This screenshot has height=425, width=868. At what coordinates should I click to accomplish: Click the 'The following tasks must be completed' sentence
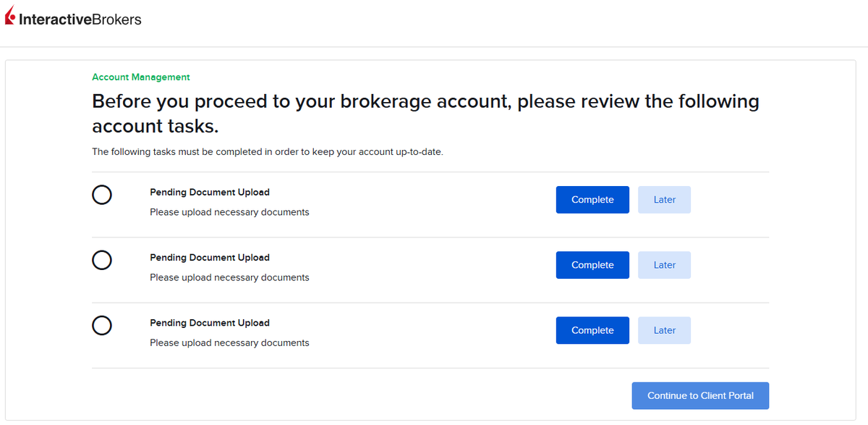[x=267, y=152]
